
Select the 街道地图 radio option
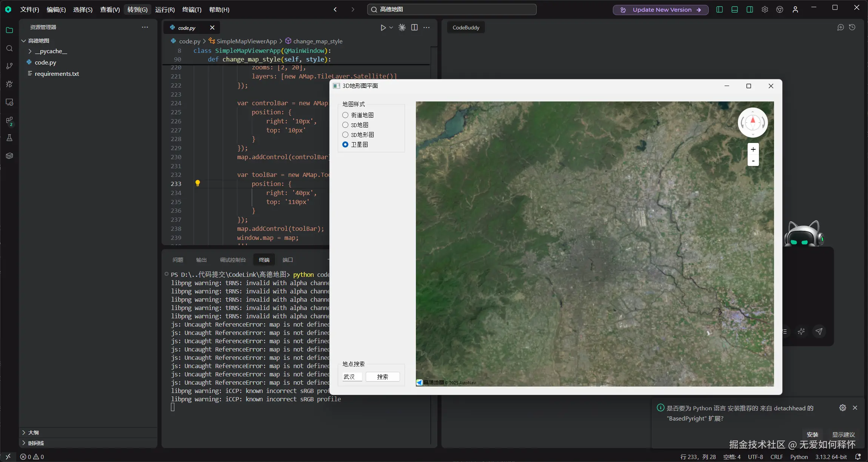point(345,115)
